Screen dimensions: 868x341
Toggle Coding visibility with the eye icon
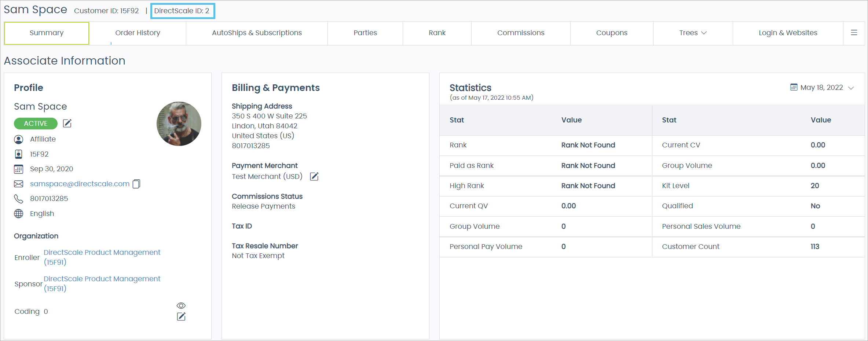point(181,305)
